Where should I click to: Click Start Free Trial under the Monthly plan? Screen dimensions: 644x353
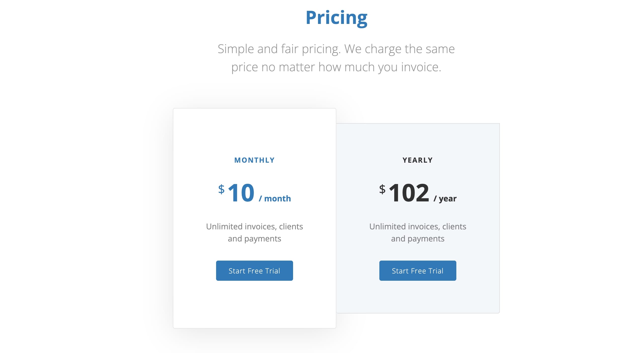pyautogui.click(x=254, y=270)
